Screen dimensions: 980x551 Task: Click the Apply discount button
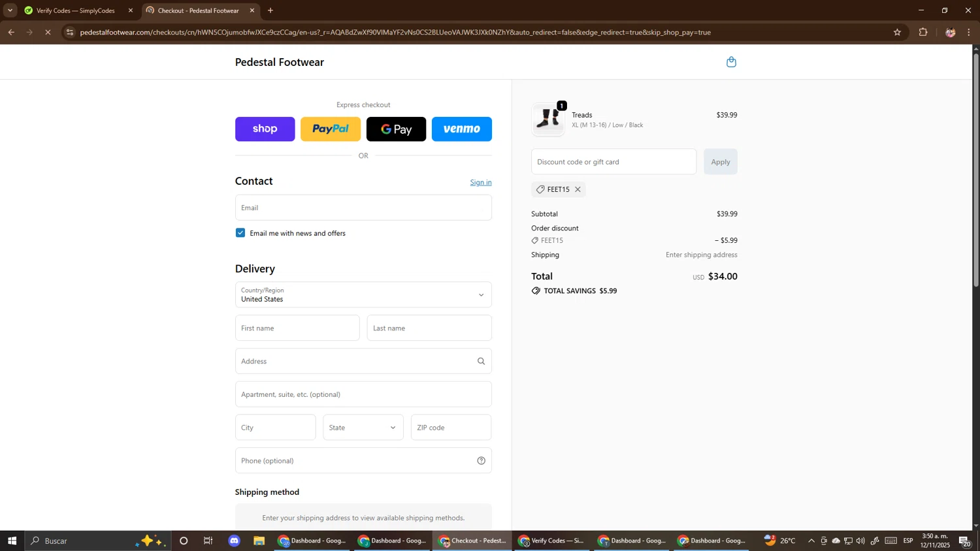(x=721, y=162)
